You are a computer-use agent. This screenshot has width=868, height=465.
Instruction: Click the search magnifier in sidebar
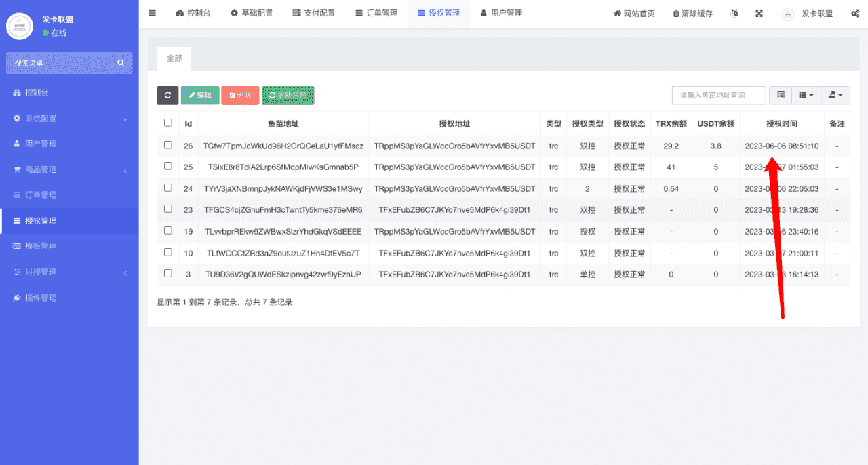[121, 63]
